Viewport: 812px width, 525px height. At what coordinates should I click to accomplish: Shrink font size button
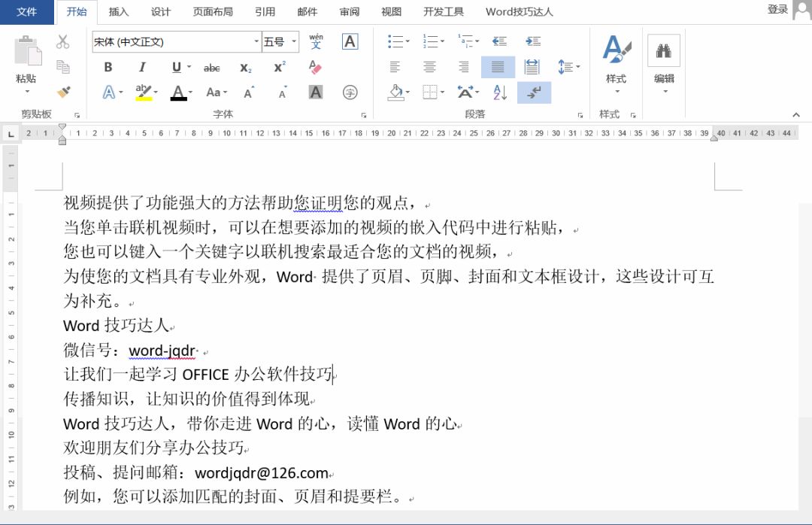pos(283,93)
